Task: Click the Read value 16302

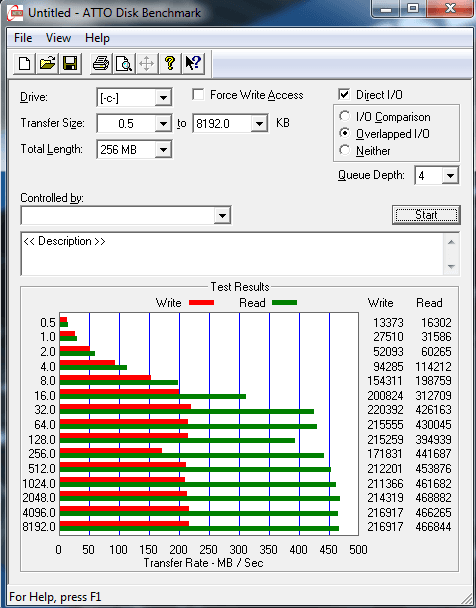Action: point(436,323)
